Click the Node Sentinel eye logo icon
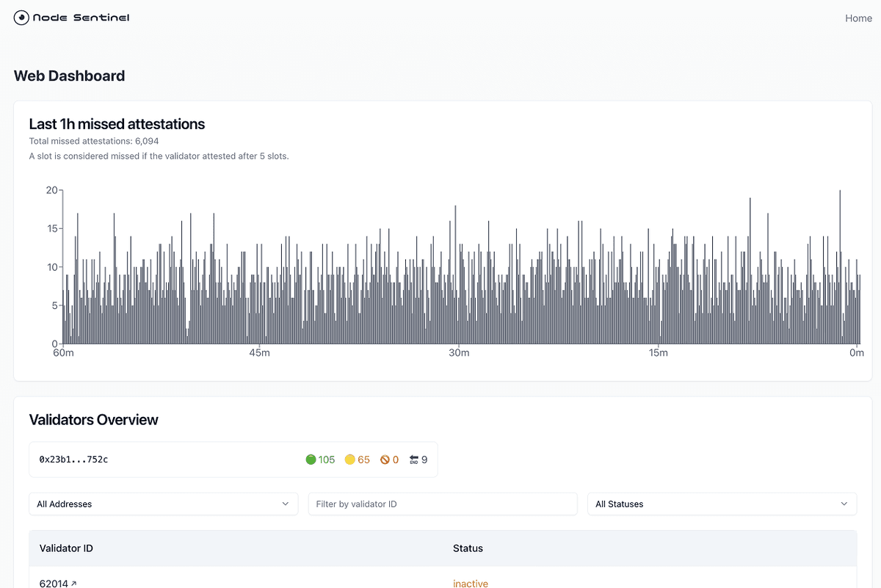 (x=21, y=17)
